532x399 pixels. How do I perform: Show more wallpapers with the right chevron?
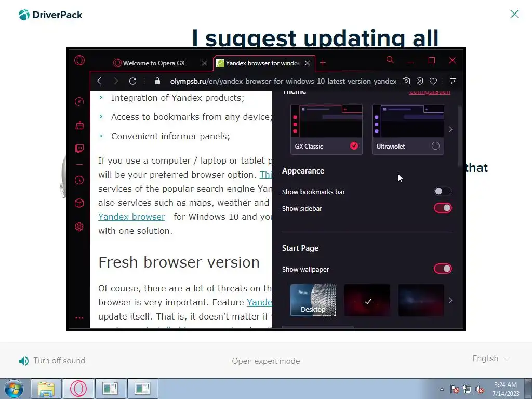click(450, 300)
